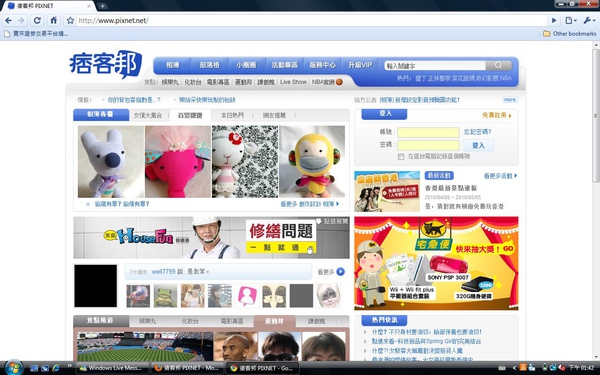Open the 小圈圈 navigation menu item
Image resolution: width=600 pixels, height=375 pixels.
coord(246,65)
